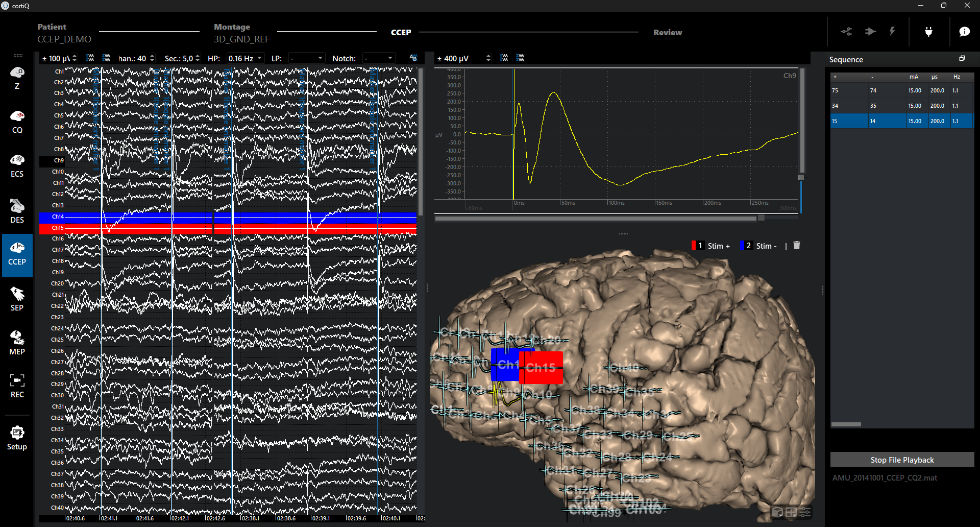Click the CCEP breadcrumb label at top
This screenshot has height=527, width=980.
401,32
